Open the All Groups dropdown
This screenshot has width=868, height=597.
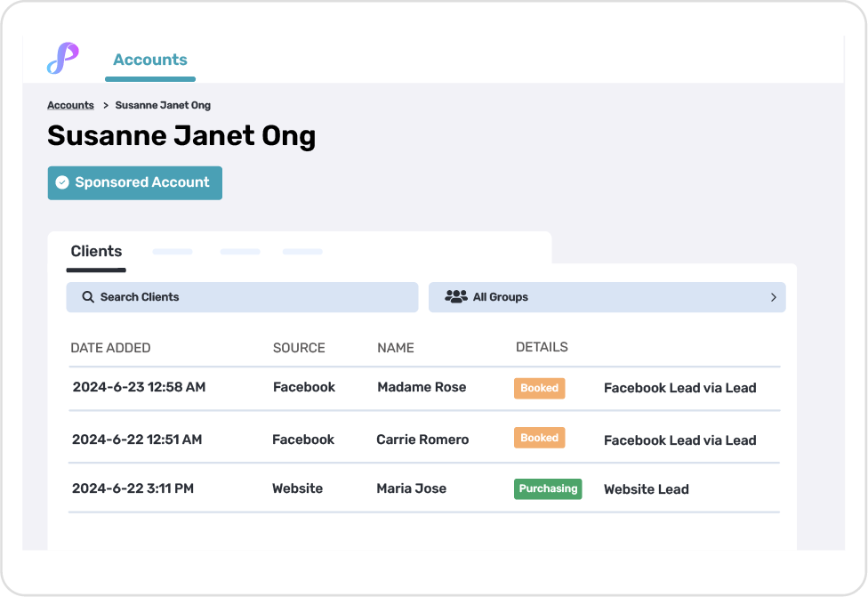tap(607, 297)
